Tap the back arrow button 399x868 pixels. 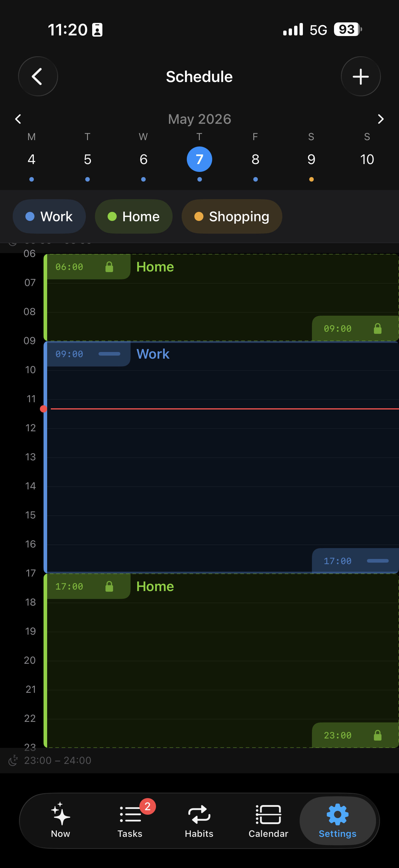[38, 77]
